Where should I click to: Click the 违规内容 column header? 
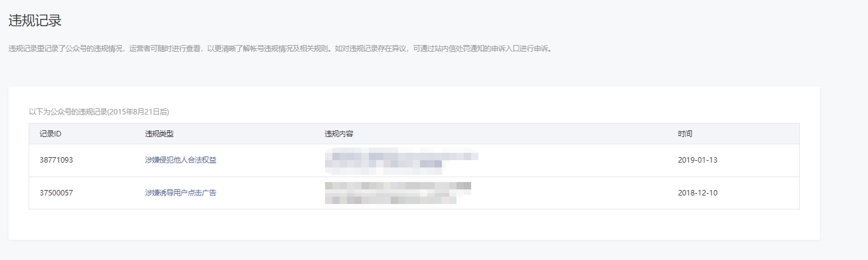click(x=339, y=133)
